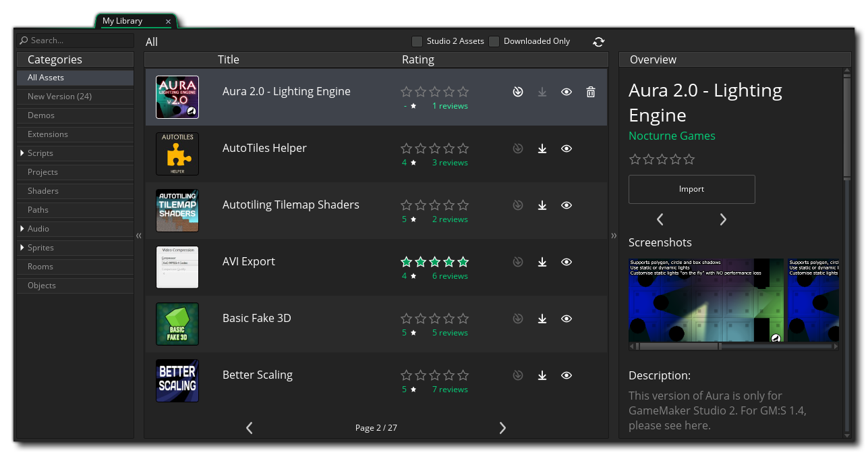
Task: Download the Better Scaling asset
Action: coord(542,375)
